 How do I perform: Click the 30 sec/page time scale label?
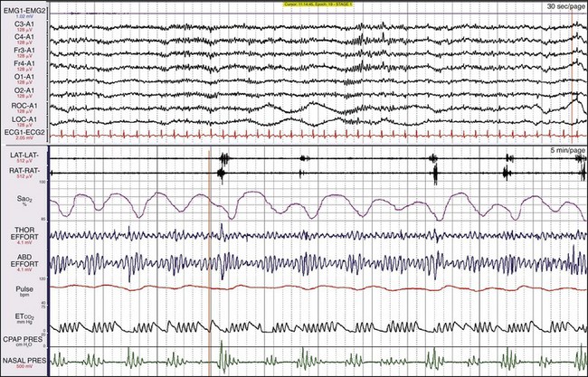coord(562,7)
